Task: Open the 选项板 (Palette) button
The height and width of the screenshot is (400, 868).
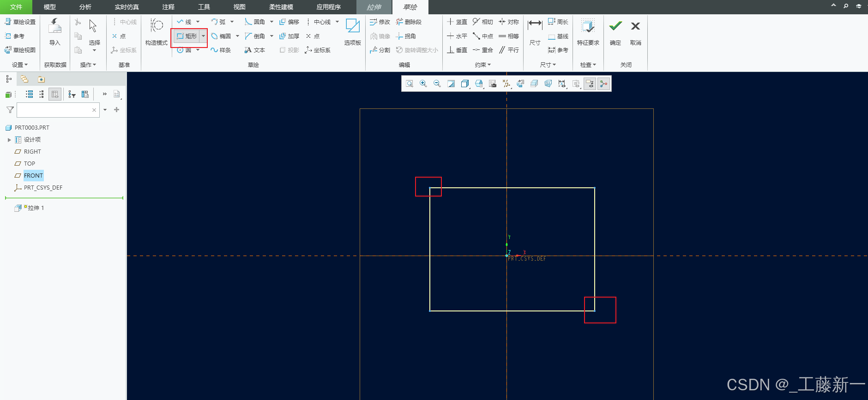Action: click(353, 32)
